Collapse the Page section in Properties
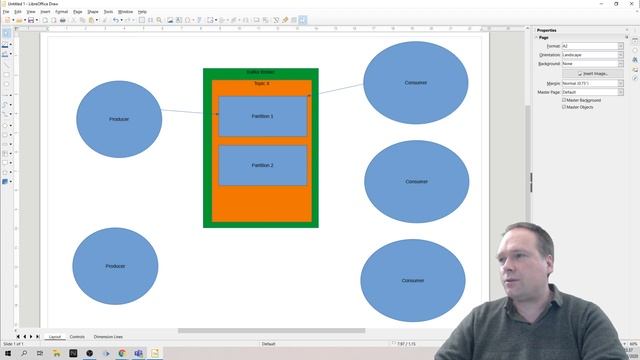640x360 pixels. (537, 37)
